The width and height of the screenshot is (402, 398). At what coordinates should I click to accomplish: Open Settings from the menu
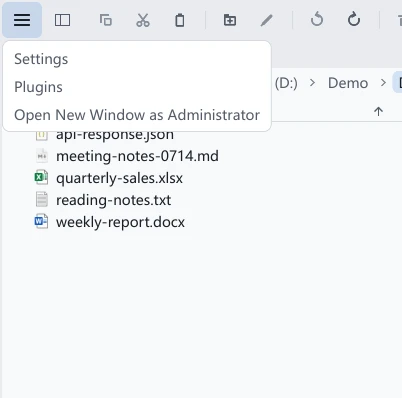41,59
